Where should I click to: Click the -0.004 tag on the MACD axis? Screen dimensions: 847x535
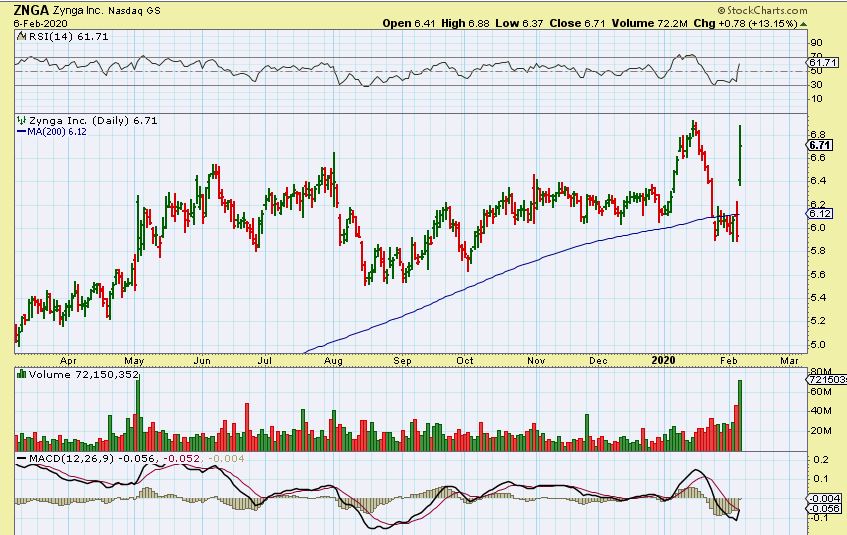tap(824, 498)
